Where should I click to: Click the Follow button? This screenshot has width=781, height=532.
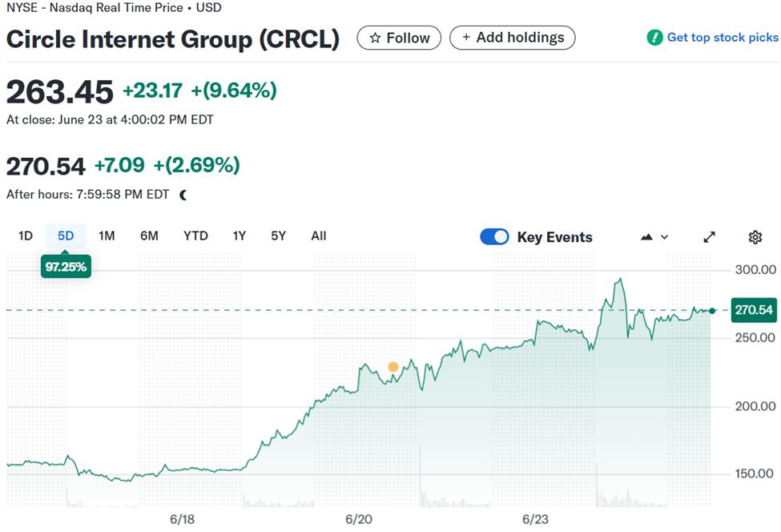399,38
